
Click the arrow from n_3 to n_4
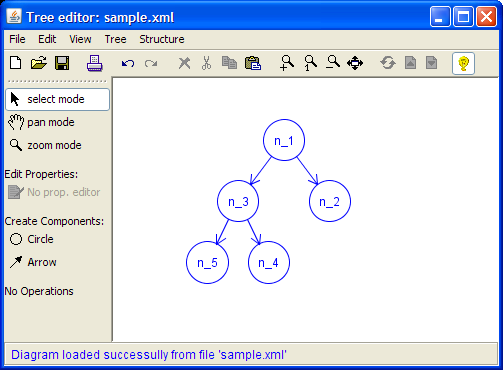pos(254,232)
